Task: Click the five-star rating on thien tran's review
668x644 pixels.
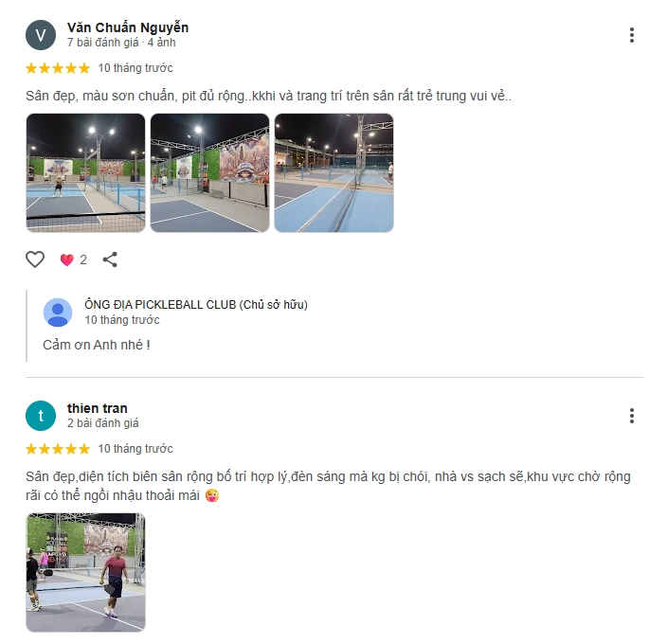Action: click(58, 449)
